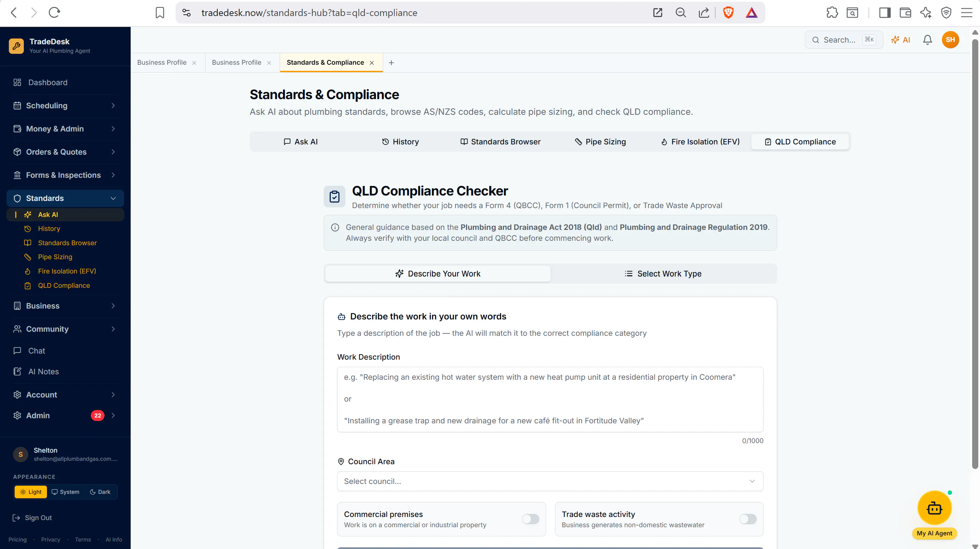Open Standards Browser tab
This screenshot has width=980, height=549.
click(500, 142)
